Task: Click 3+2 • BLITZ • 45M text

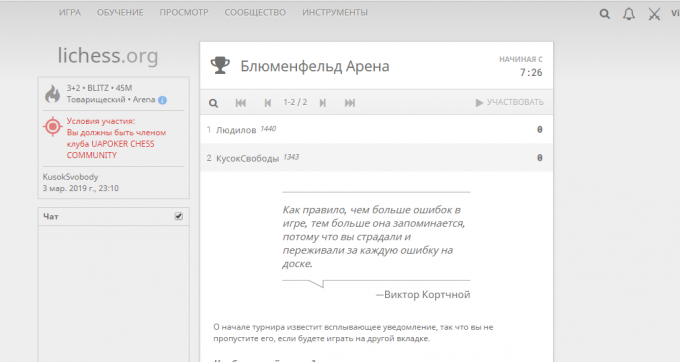Action: 99,88
